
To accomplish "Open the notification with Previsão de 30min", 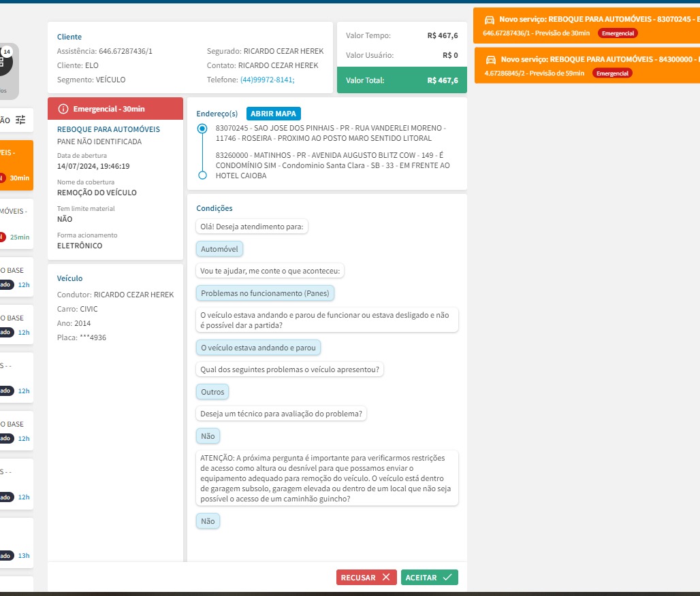I will click(586, 26).
